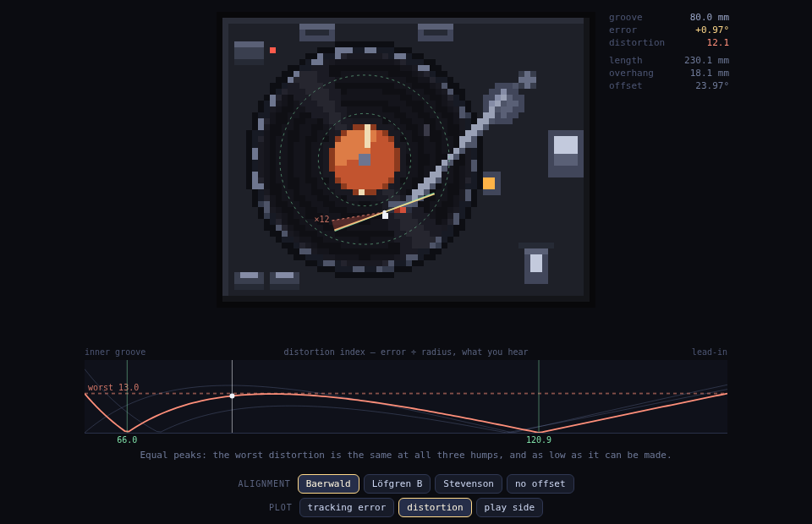
Task: Click the 66.0 null point line
Action: click(128, 396)
